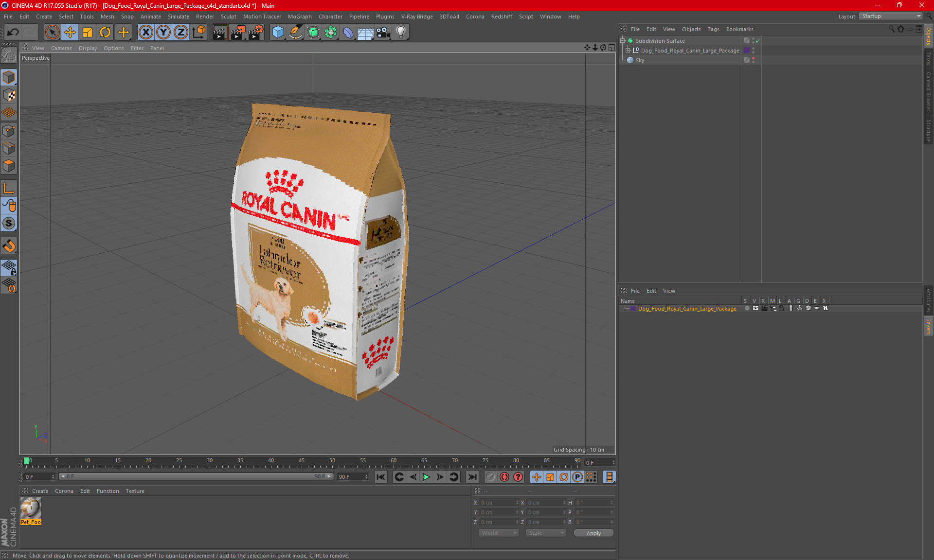Go to end of animation

(472, 477)
